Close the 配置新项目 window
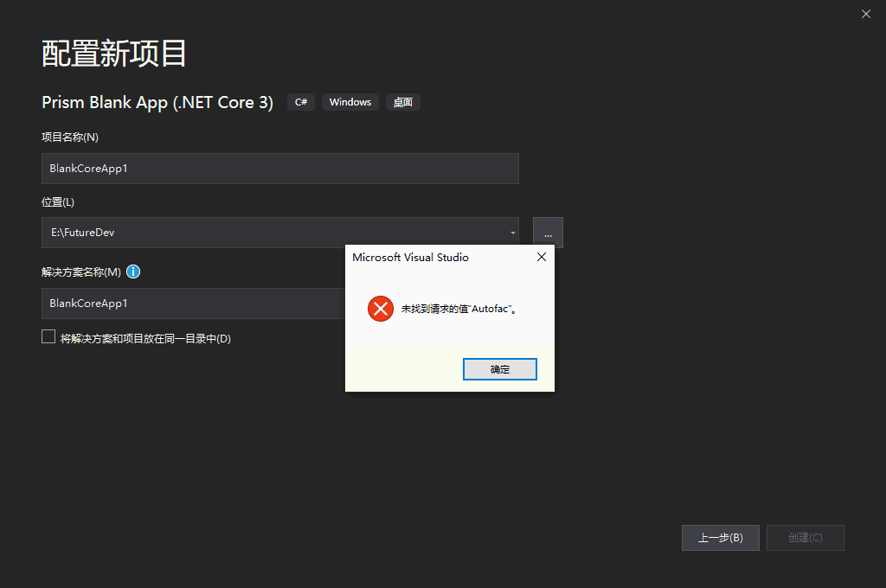 coord(865,14)
